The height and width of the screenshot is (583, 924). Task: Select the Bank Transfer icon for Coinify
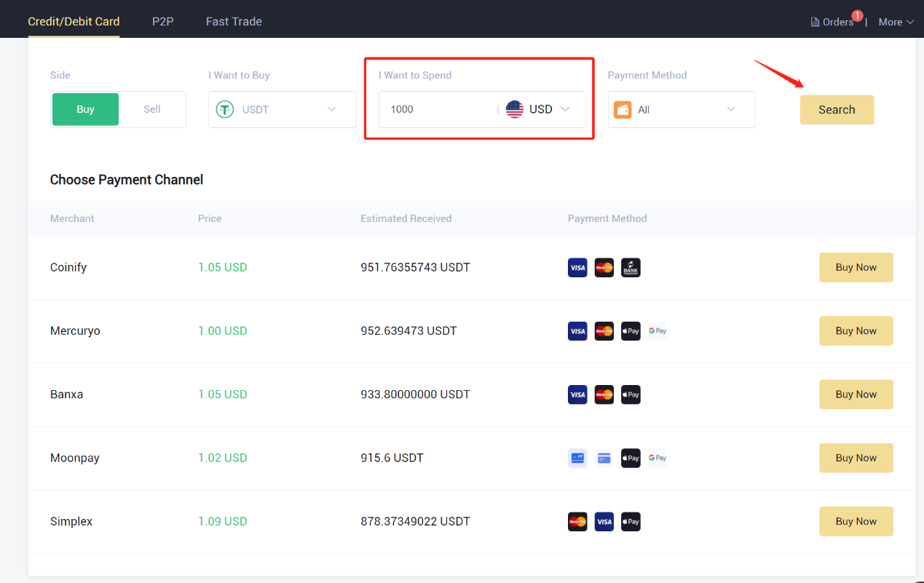click(x=631, y=267)
